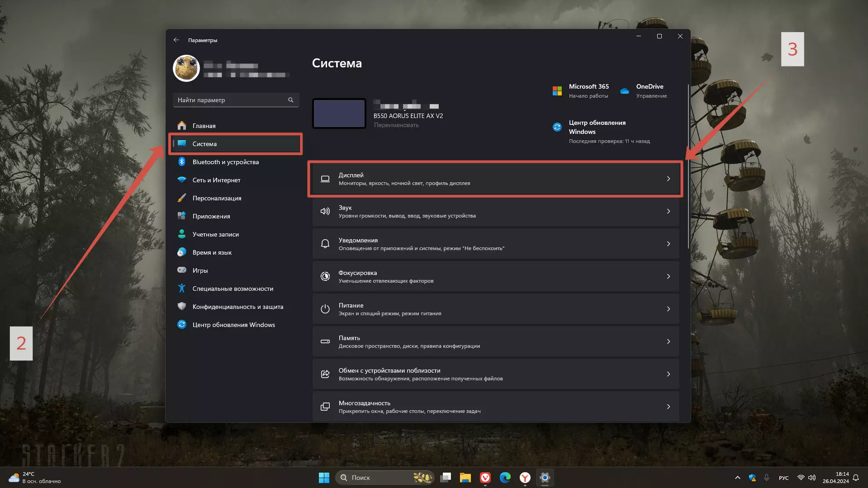
Task: Open the Питание settings row
Action: (496, 309)
